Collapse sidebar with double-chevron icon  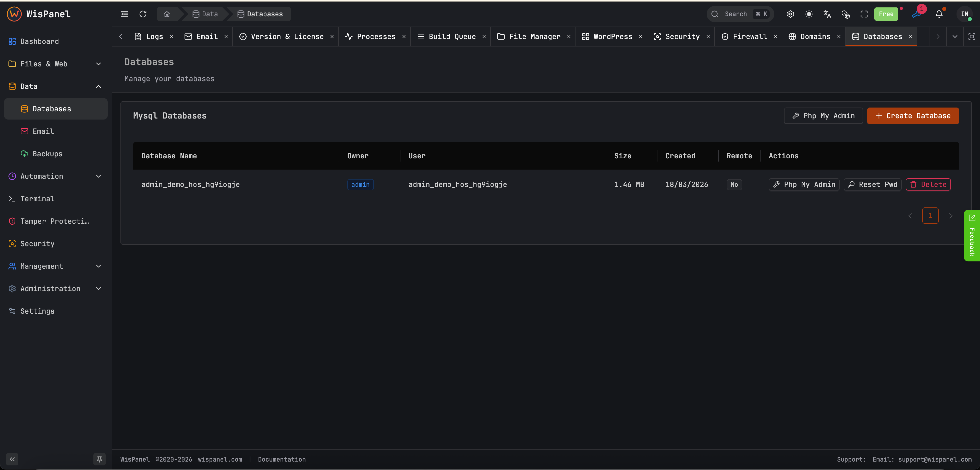tap(12, 459)
